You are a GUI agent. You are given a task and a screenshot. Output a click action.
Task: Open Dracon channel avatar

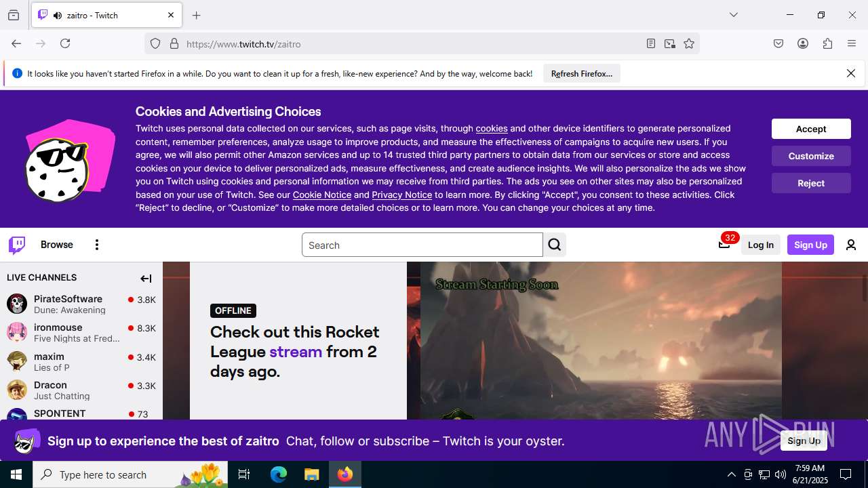coord(17,390)
